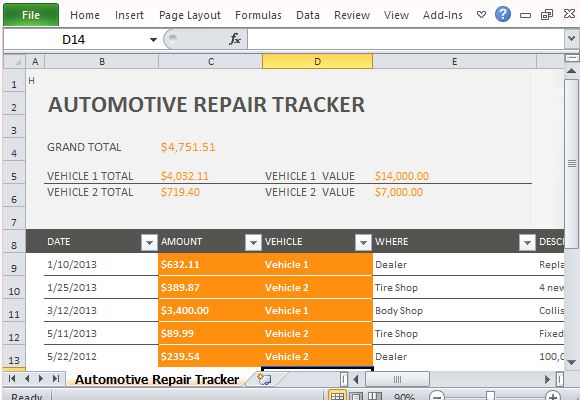Open the Home ribbon tab

tap(85, 15)
